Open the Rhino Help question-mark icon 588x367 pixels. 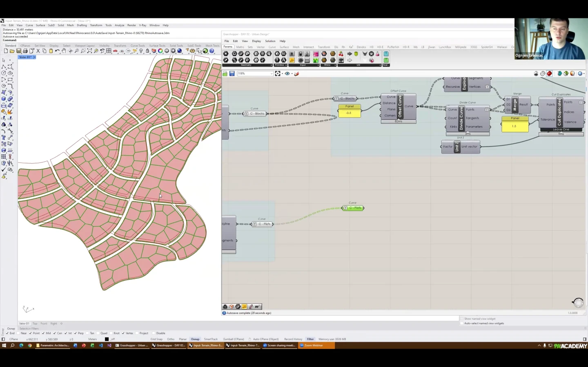pos(212,51)
